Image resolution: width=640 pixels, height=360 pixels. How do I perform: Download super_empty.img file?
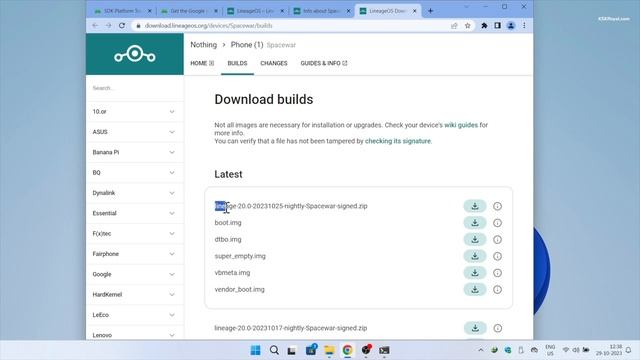tap(475, 256)
